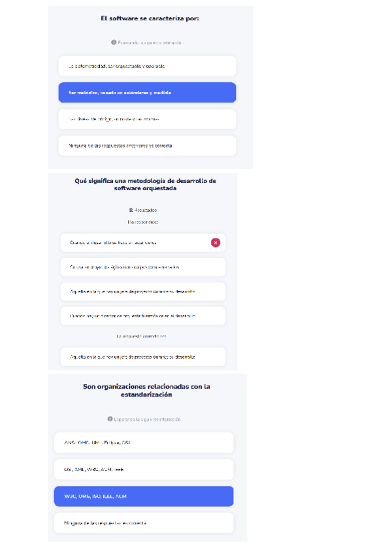The height and width of the screenshot is (554, 392).
Task: Choose 'Las líneas de código' answer option
Action: (147, 119)
